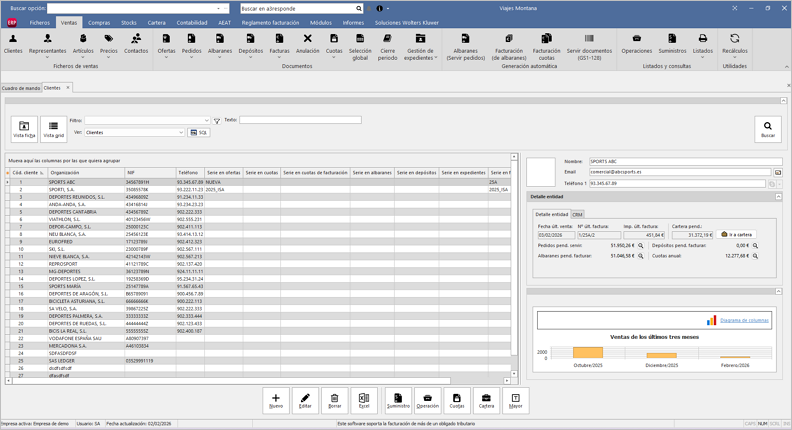Screen dimensions: 792x430
Task: Switch to the CRM tab
Action: point(577,214)
